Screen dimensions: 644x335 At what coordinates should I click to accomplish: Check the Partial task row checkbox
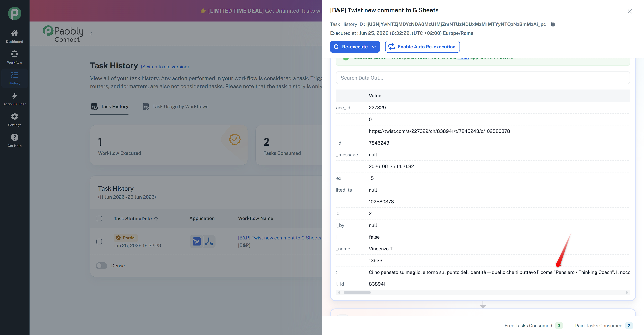click(x=99, y=242)
